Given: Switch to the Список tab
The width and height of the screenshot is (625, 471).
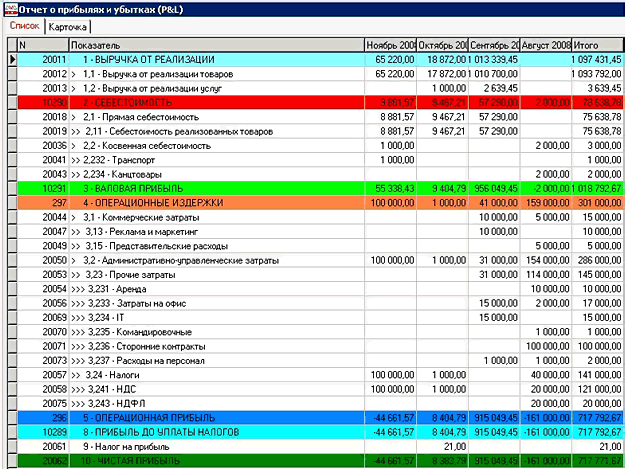Looking at the screenshot, I should coord(25,26).
